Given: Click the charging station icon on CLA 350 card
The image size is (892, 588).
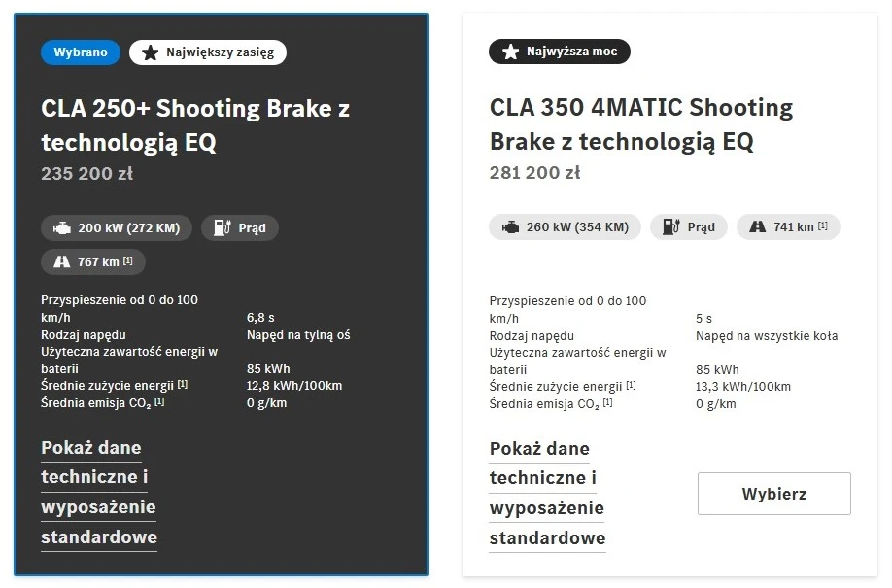Looking at the screenshot, I should [670, 227].
